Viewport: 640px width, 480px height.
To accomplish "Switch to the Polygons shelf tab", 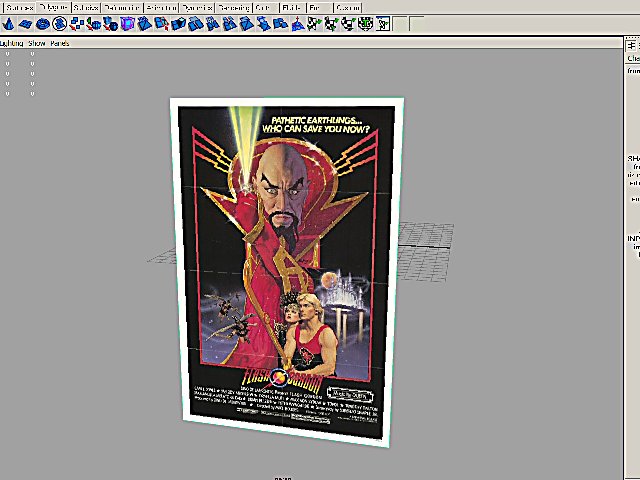I will pyautogui.click(x=53, y=7).
